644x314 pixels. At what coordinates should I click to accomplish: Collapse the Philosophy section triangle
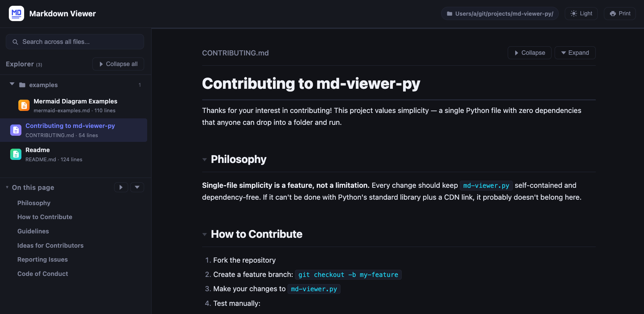(205, 160)
